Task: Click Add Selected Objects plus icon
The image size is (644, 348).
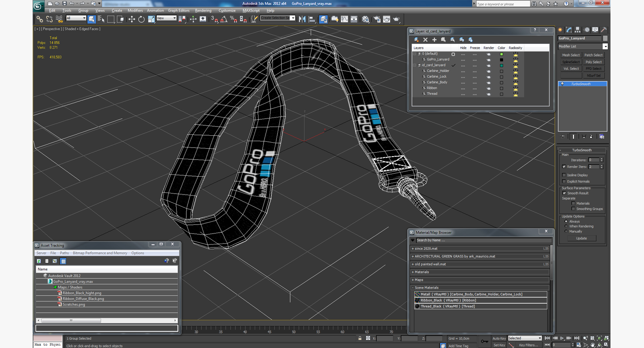Action: (x=434, y=40)
